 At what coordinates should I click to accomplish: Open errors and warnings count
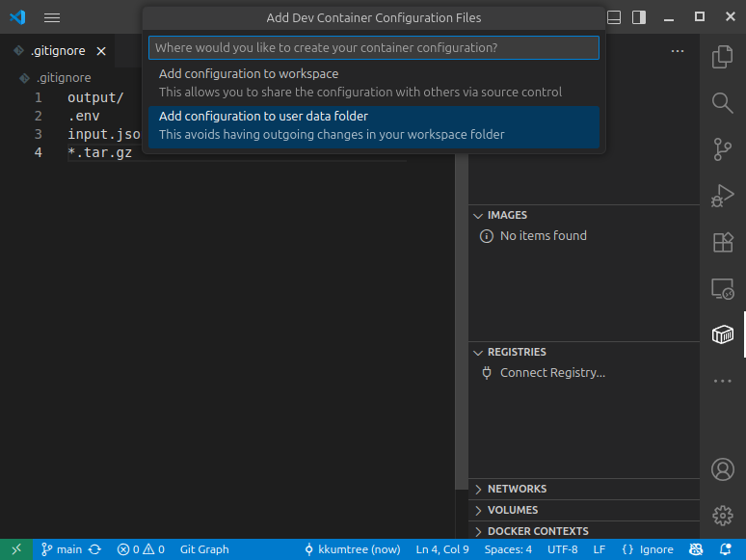(x=141, y=549)
